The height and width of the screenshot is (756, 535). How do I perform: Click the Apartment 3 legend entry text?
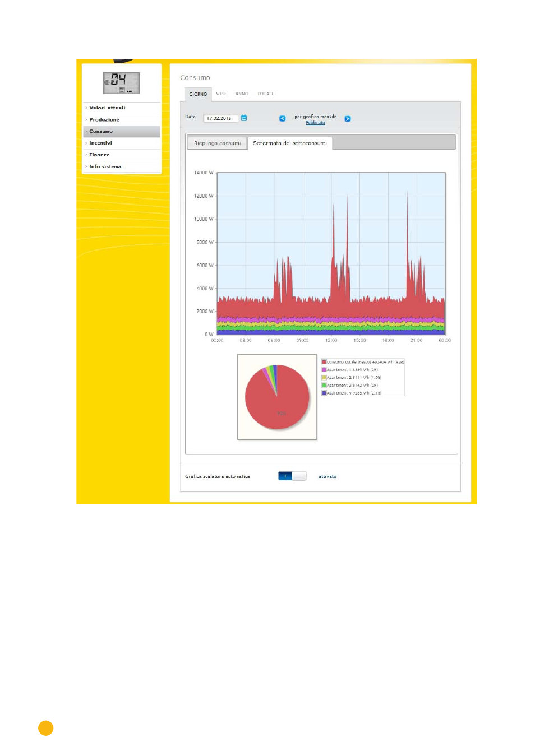353,386
